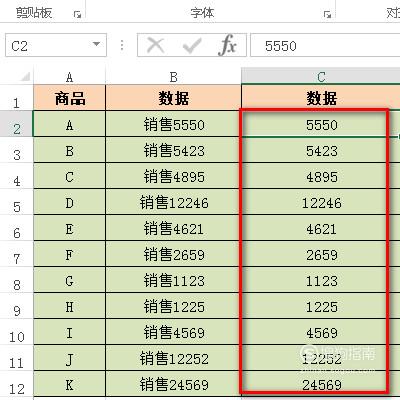The width and height of the screenshot is (400, 400).
Task: Select cell containing 销售4569
Action: [x=173, y=332]
